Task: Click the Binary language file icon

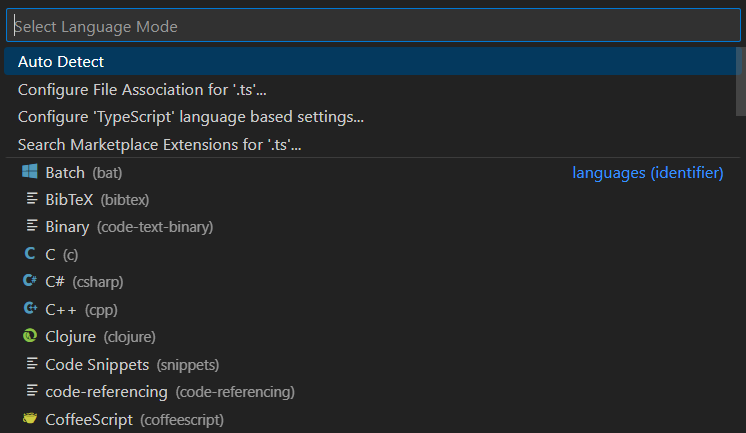Action: tap(30, 226)
